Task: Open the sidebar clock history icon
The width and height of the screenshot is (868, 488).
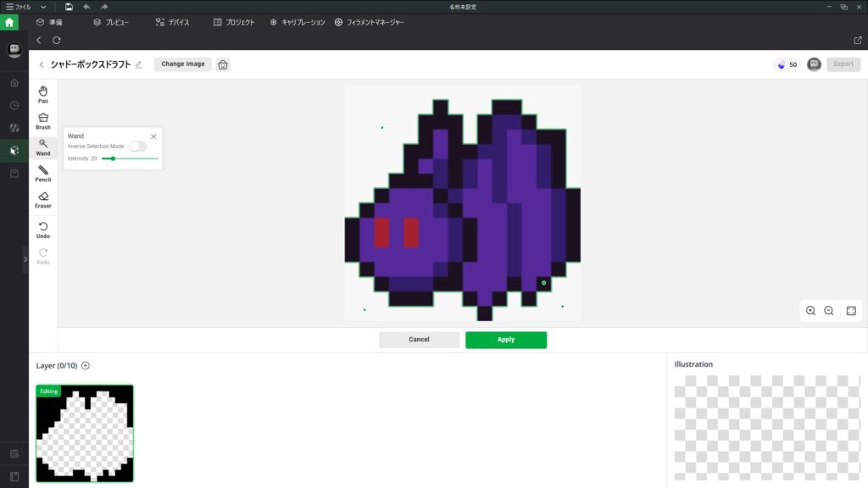Action: point(14,105)
